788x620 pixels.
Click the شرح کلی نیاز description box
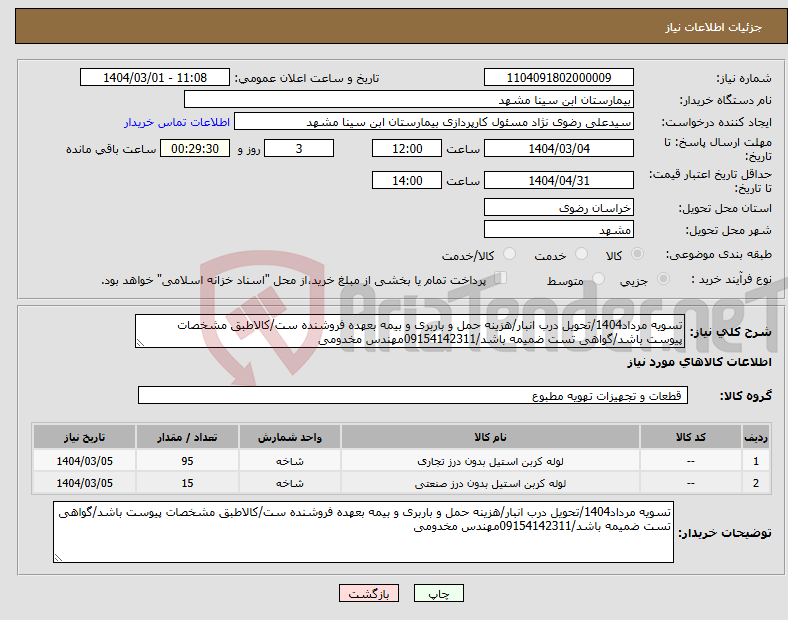click(410, 331)
